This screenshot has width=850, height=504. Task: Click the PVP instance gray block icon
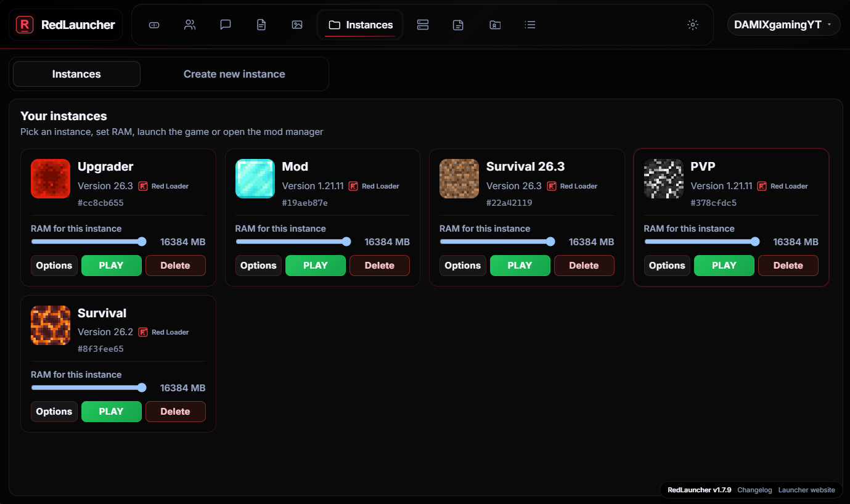coord(664,179)
